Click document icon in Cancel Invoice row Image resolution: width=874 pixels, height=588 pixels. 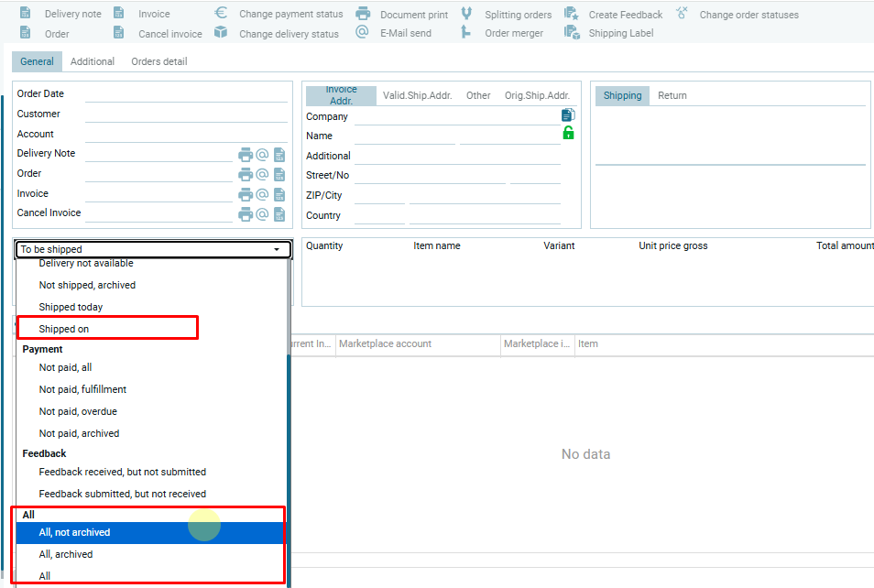coord(279,213)
